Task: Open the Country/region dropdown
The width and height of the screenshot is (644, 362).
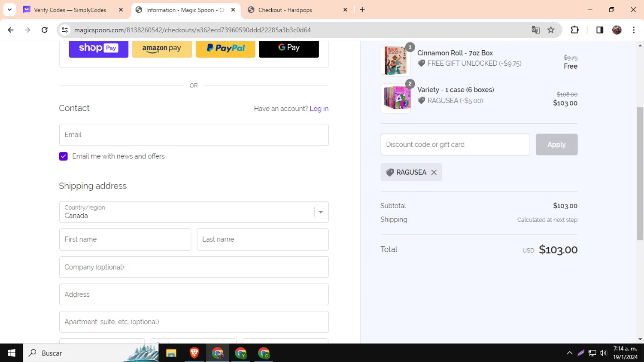Action: point(194,212)
